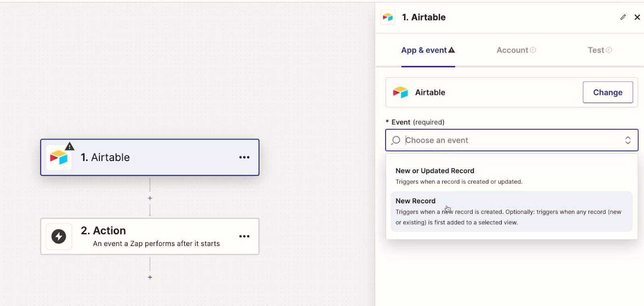
Task: Click the warning icon on App & event tab
Action: click(x=452, y=50)
